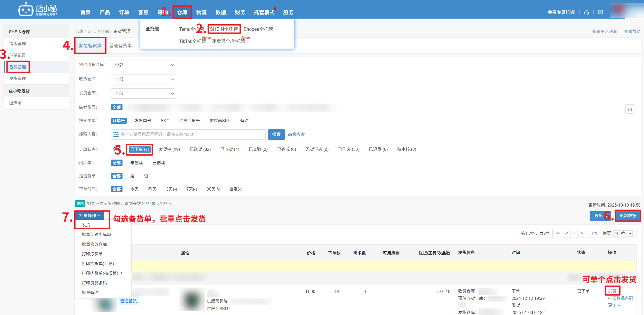Choose 批量创建出库单 from batch menu
The width and height of the screenshot is (644, 315).
pos(96,234)
